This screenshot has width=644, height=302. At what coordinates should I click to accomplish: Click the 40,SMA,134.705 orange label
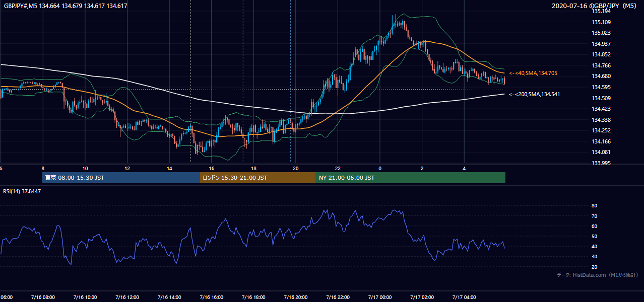click(x=533, y=73)
